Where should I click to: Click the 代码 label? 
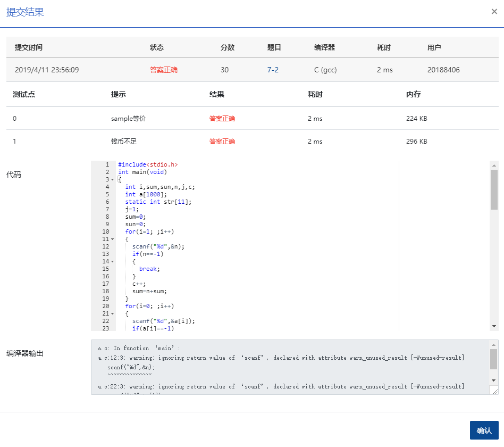pyautogui.click(x=14, y=175)
